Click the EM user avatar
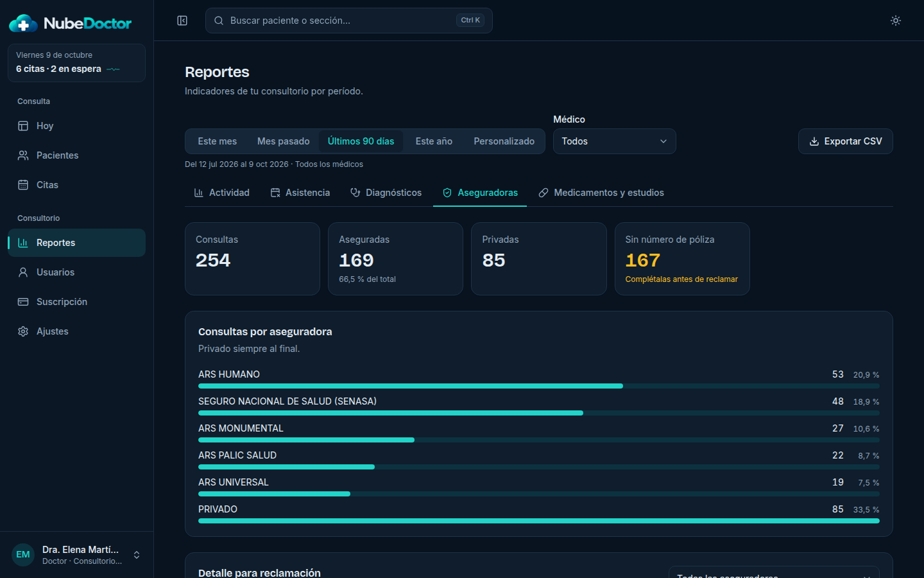This screenshot has width=924, height=578. [23, 555]
